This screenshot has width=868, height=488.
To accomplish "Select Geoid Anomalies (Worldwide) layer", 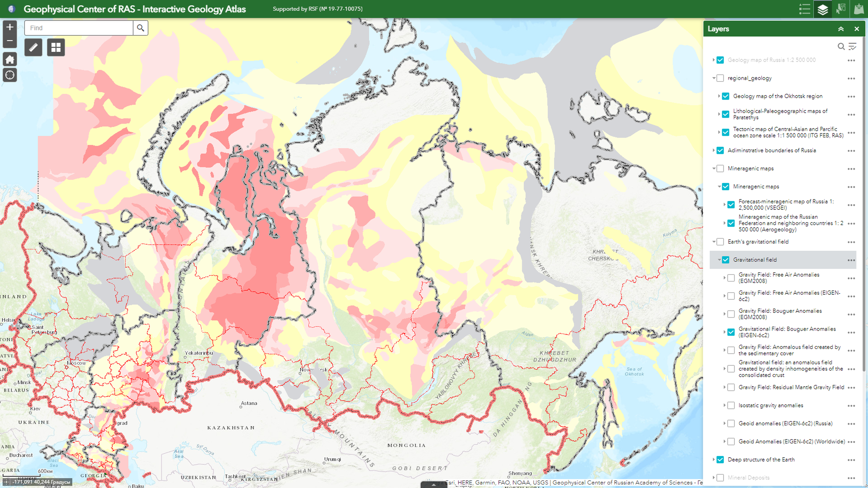I will (792, 442).
